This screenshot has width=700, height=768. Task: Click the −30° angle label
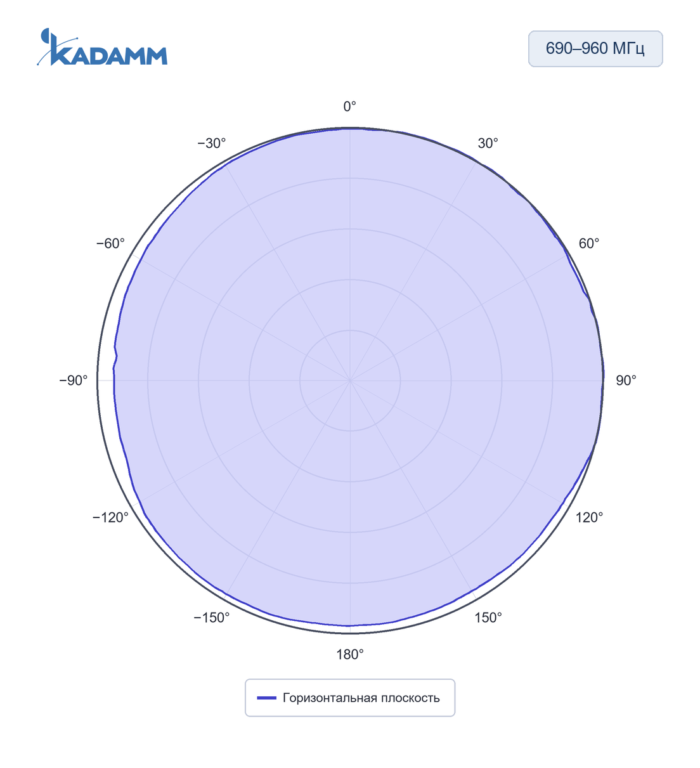point(212,143)
